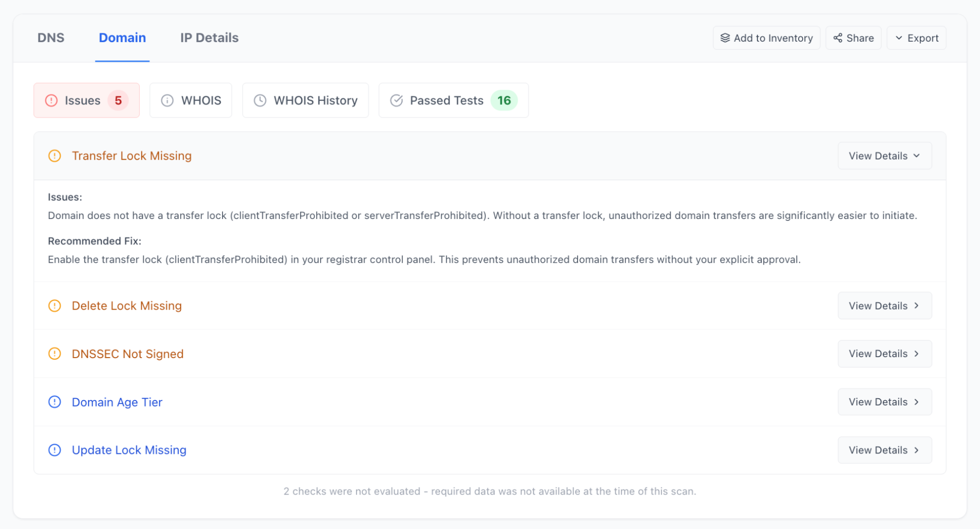Expand View Details for Domain Age Tier
Screen dimensions: 980x529
885,402
